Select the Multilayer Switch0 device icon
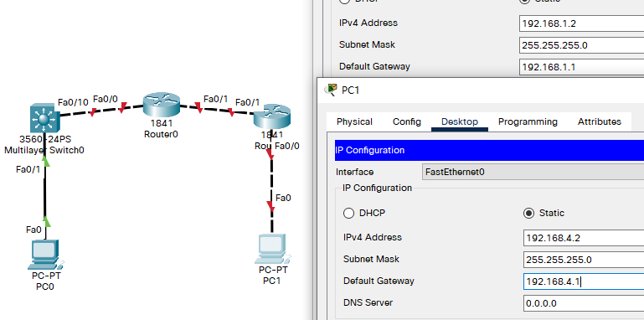Viewport: 644px width, 320px height. click(43, 118)
